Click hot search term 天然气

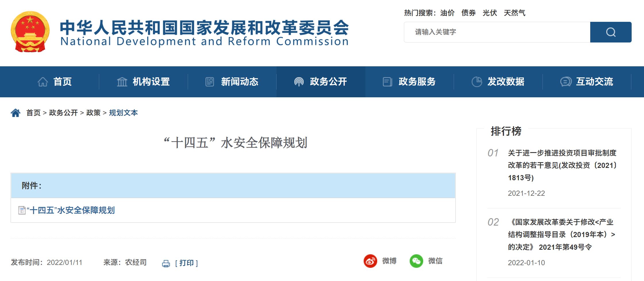click(x=514, y=13)
